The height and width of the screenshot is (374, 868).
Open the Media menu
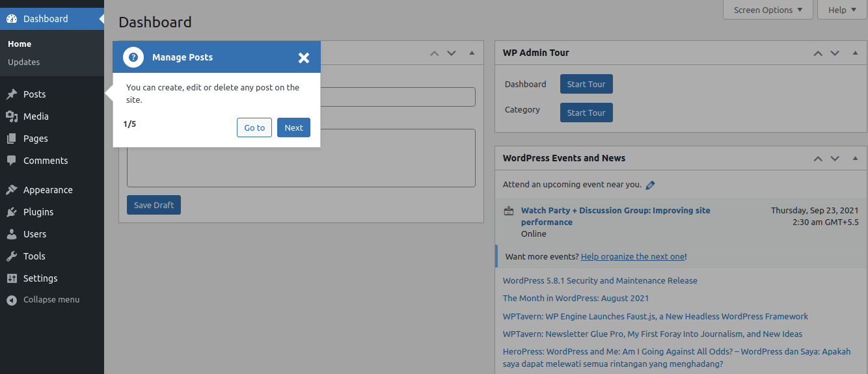click(x=52, y=116)
